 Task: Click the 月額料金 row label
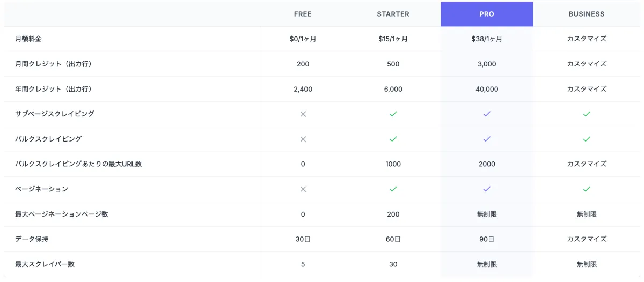point(28,39)
